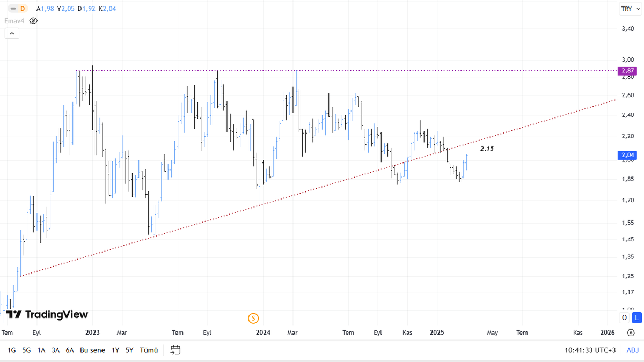
Task: Click the TradingView logo
Action: (47, 314)
